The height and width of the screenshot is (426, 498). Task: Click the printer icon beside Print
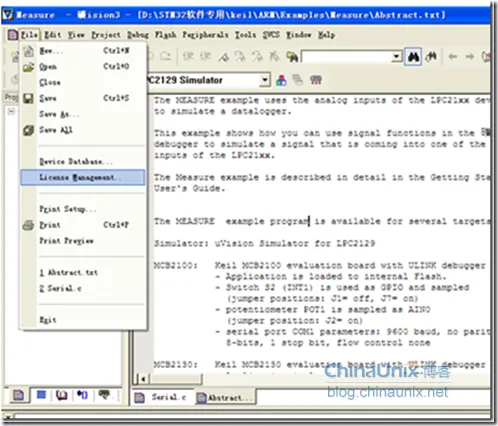pos(28,225)
